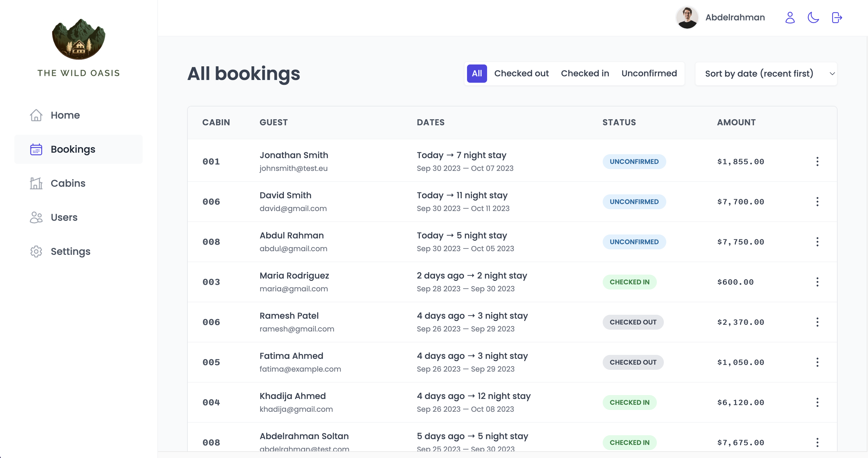868x458 pixels.
Task: Click amount $600.00
Action: pos(736,282)
